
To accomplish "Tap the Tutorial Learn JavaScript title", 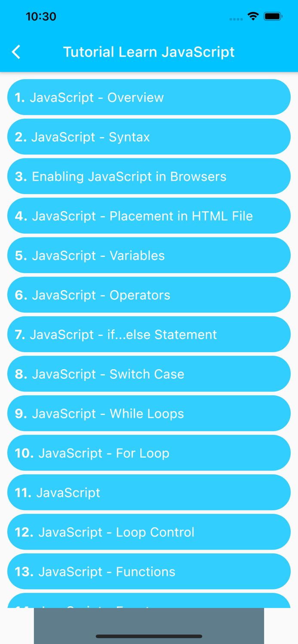I will (x=149, y=52).
